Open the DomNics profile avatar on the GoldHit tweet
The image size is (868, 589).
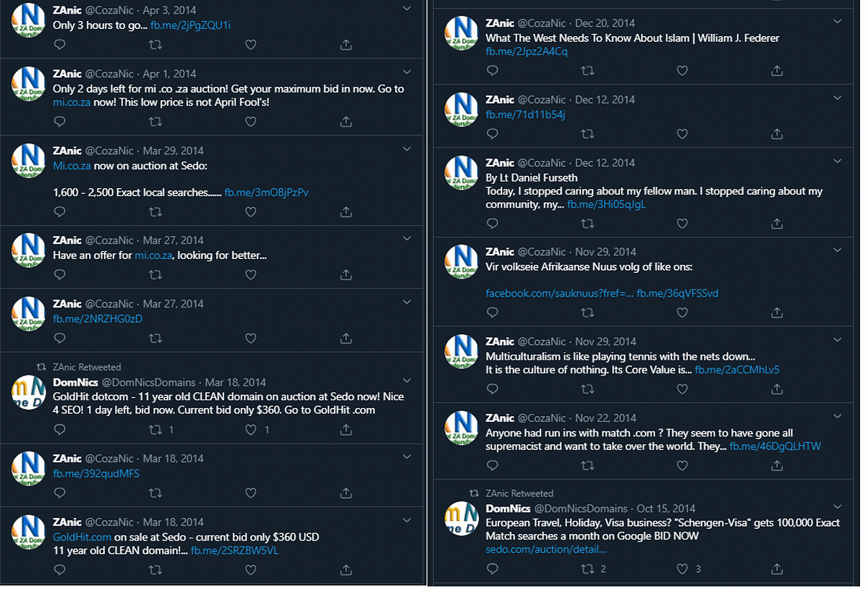pyautogui.click(x=29, y=391)
